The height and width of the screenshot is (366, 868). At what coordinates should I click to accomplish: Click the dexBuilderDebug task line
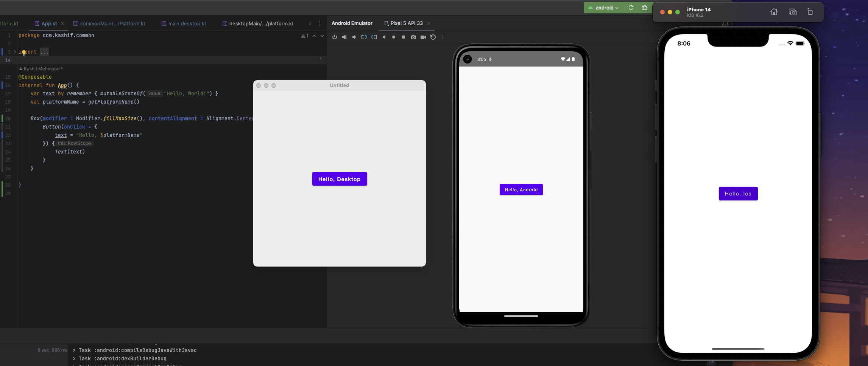[120, 358]
